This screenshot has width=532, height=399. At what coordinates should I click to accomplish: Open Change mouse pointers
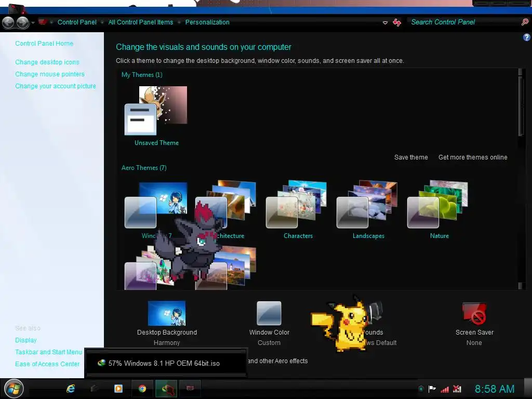pos(50,74)
